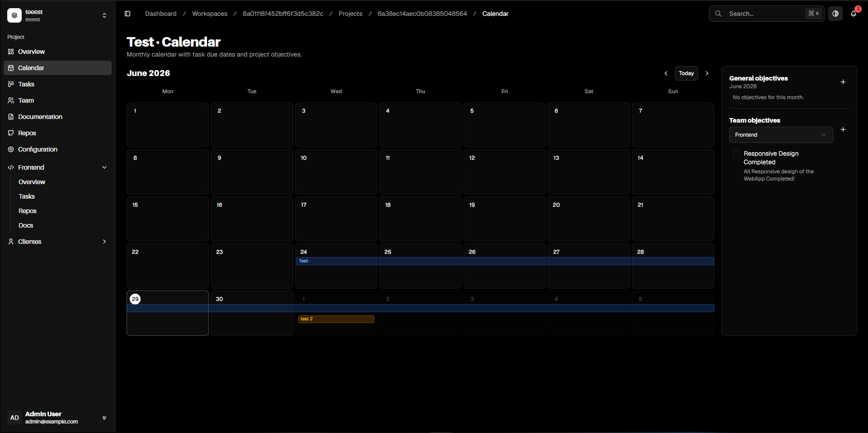
Task: Select the June 15 day cell
Action: coord(168,219)
